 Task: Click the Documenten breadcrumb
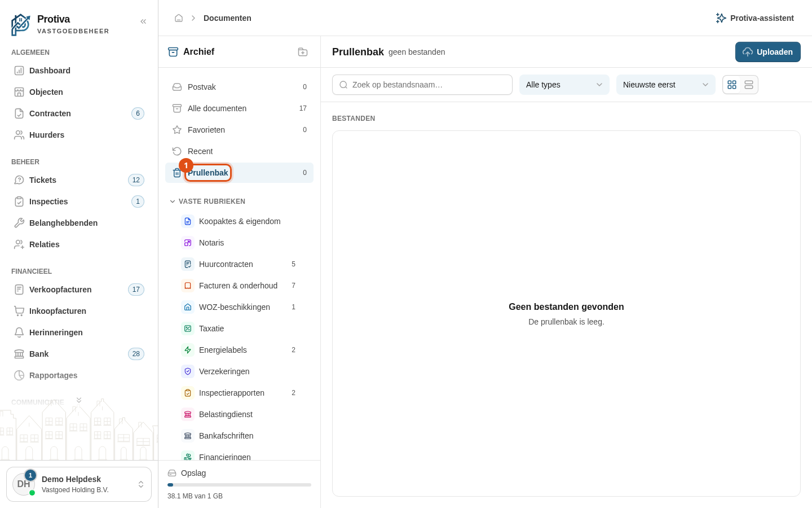point(227,18)
